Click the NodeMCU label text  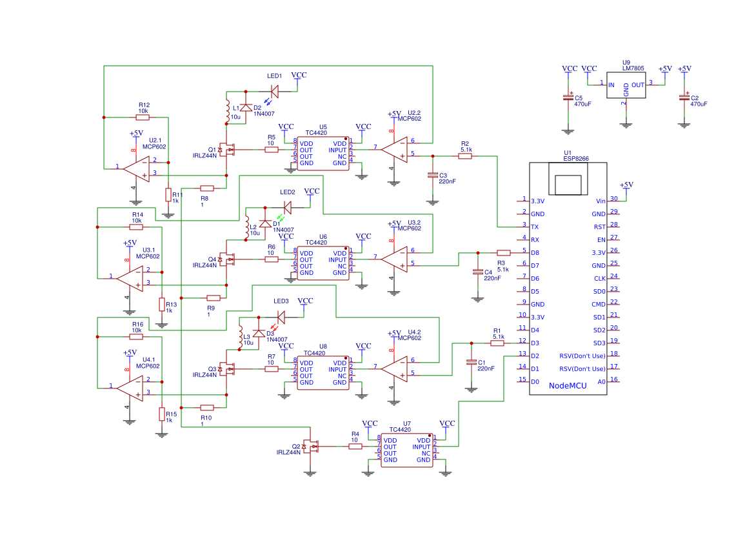tap(568, 386)
